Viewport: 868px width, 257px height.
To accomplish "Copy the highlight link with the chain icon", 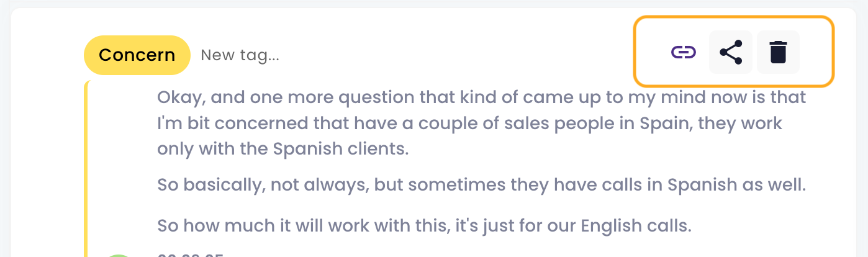I will click(683, 52).
